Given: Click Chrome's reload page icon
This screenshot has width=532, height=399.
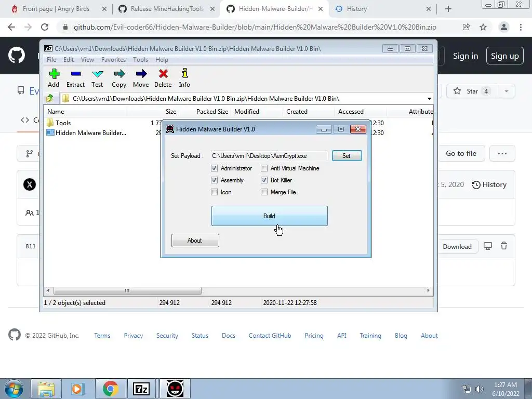Looking at the screenshot, I should 45,27.
